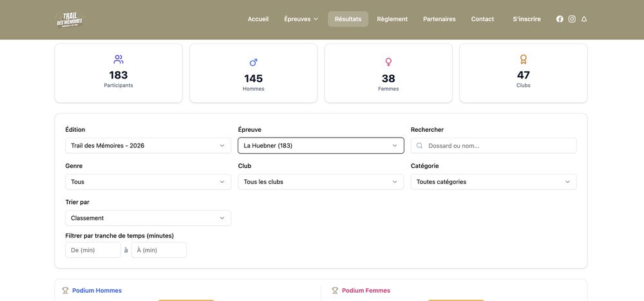644x301 pixels.
Task: Click the medal icon above Clubs
Action: coord(523,59)
